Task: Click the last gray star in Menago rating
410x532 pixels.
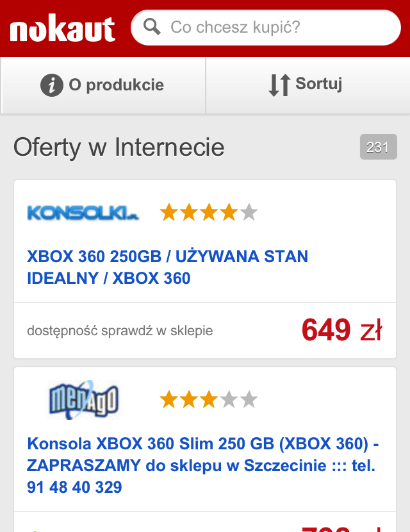Action: click(249, 400)
